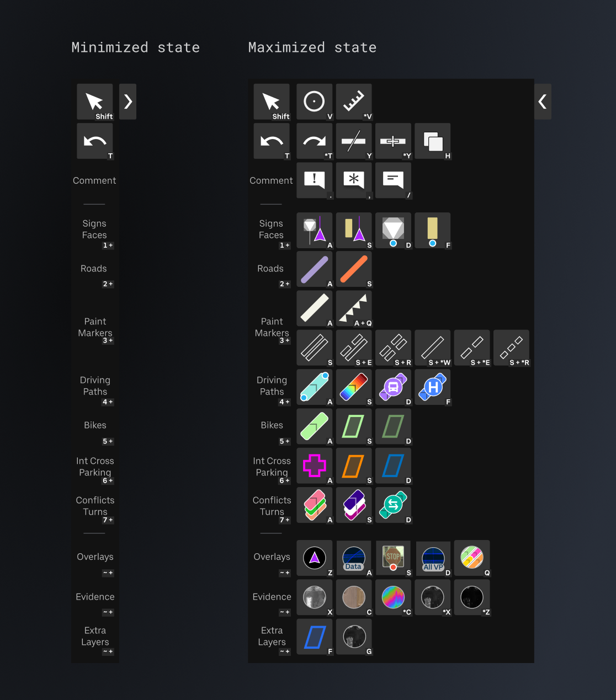
Task: Select the ruler measure tool
Action: click(x=353, y=101)
